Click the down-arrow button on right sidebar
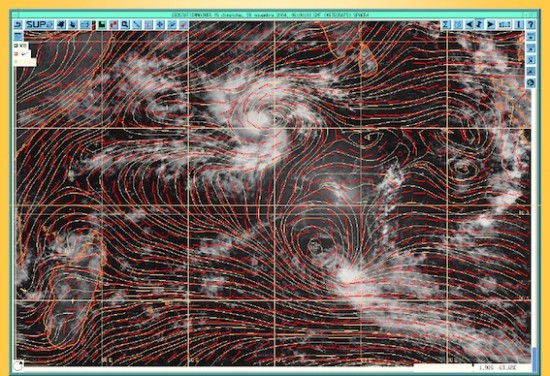Image resolution: width=550 pixels, height=376 pixels. (x=530, y=36)
